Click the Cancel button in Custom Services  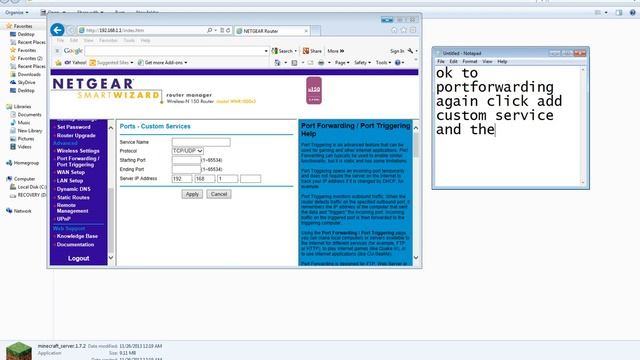(219, 194)
